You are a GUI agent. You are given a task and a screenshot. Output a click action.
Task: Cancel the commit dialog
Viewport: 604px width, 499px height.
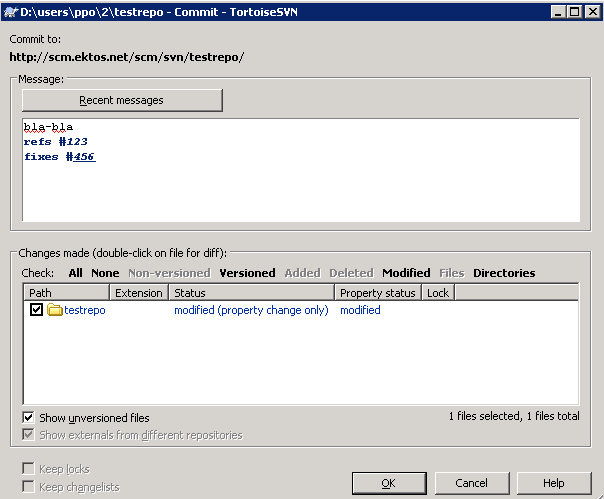point(471,483)
